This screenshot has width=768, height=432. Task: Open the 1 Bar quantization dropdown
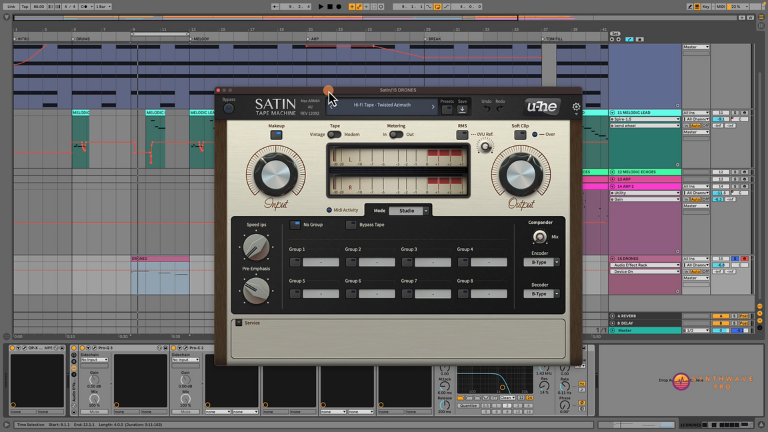pyautogui.click(x=103, y=7)
